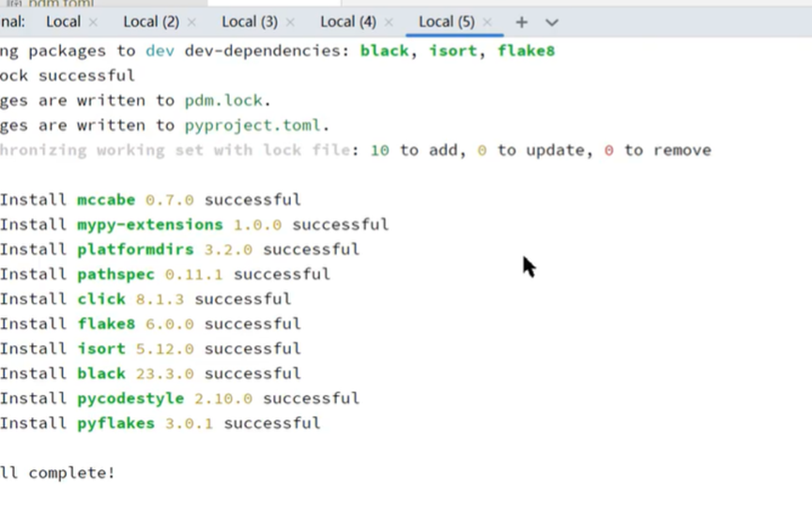
Task: Click version 0.11.1 of pathspec
Action: click(x=193, y=274)
